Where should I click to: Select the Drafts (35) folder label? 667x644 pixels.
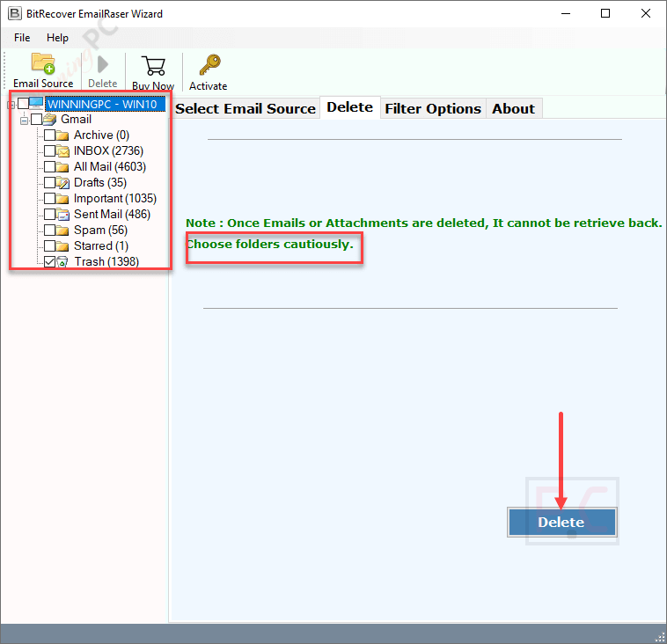[100, 182]
